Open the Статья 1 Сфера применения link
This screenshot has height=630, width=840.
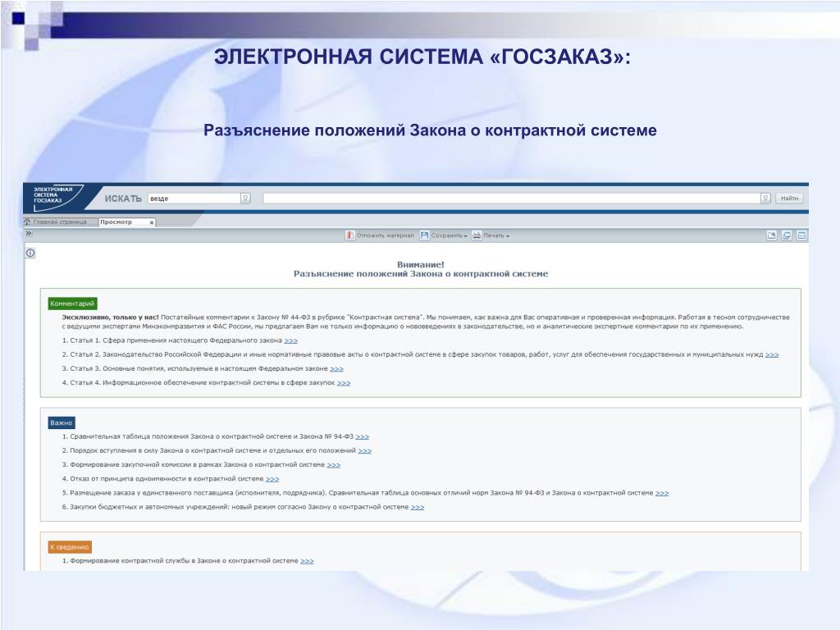tap(290, 340)
